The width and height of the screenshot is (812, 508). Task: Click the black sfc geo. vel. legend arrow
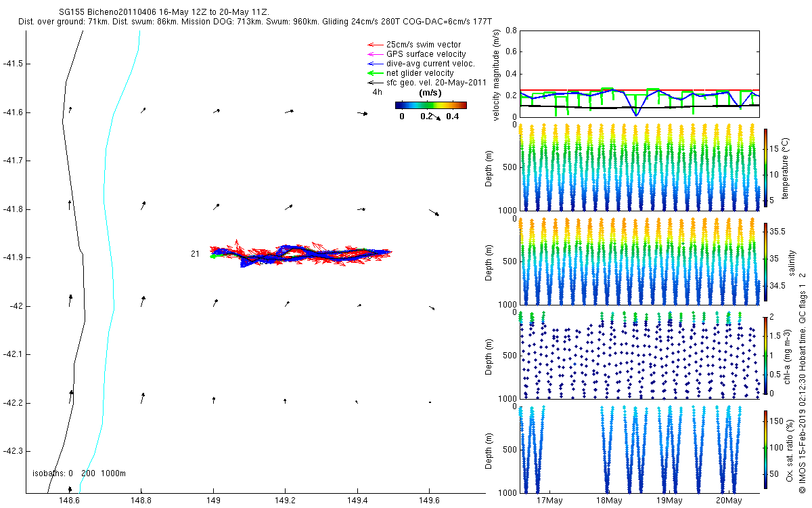[x=374, y=83]
